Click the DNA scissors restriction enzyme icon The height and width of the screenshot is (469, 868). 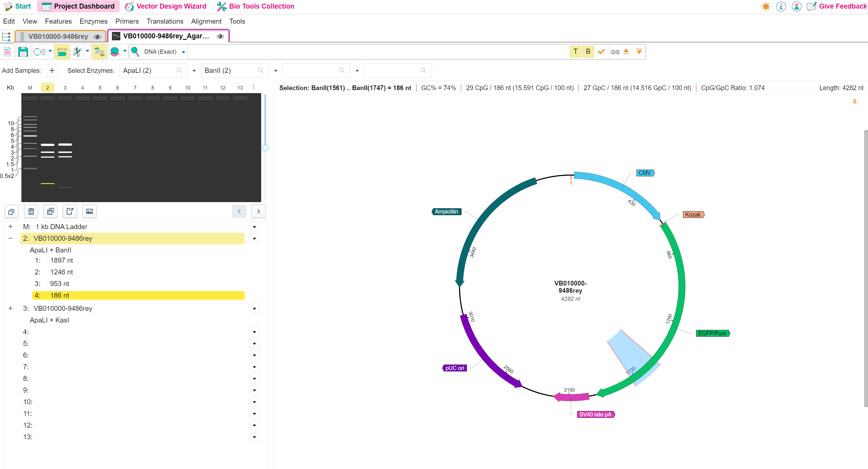tap(77, 52)
